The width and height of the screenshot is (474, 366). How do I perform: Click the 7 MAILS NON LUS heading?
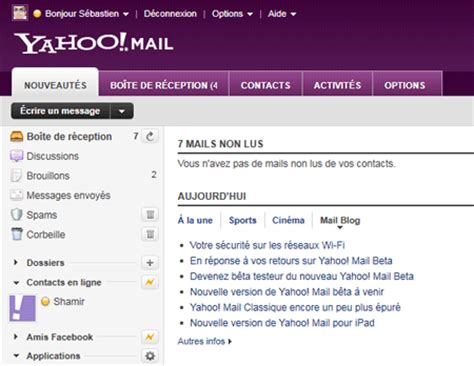[x=220, y=144]
